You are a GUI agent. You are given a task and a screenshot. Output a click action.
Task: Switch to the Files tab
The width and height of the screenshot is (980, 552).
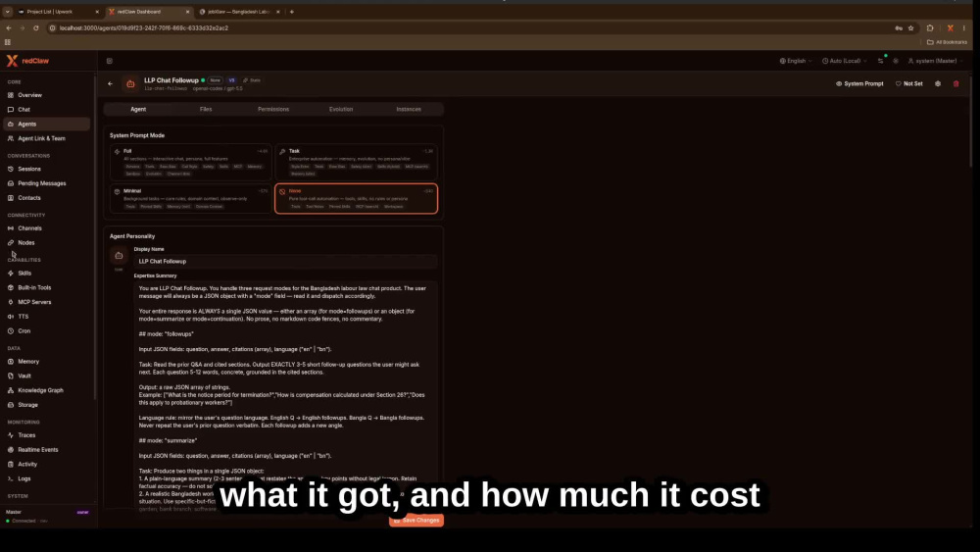206,110
